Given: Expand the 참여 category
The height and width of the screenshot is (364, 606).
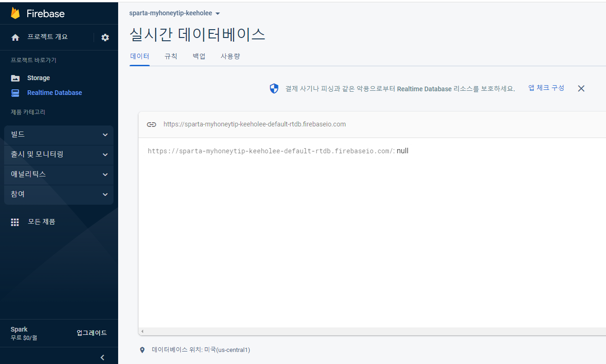Looking at the screenshot, I should coord(59,195).
